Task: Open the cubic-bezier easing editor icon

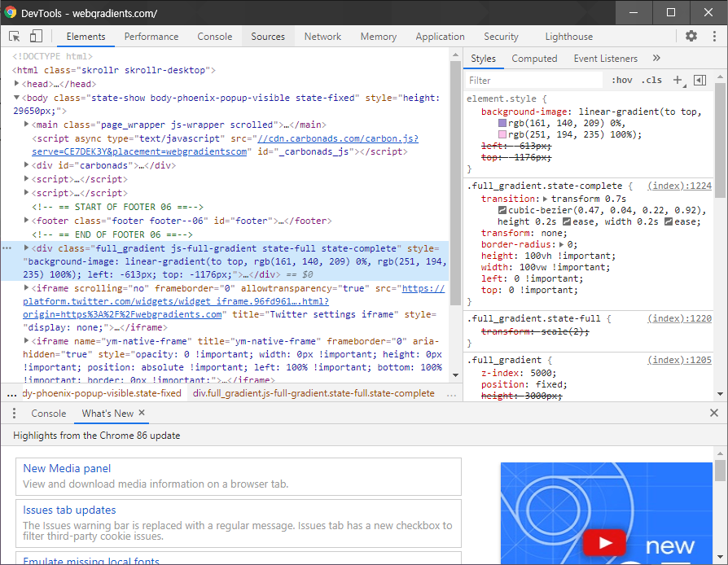Action: [502, 210]
